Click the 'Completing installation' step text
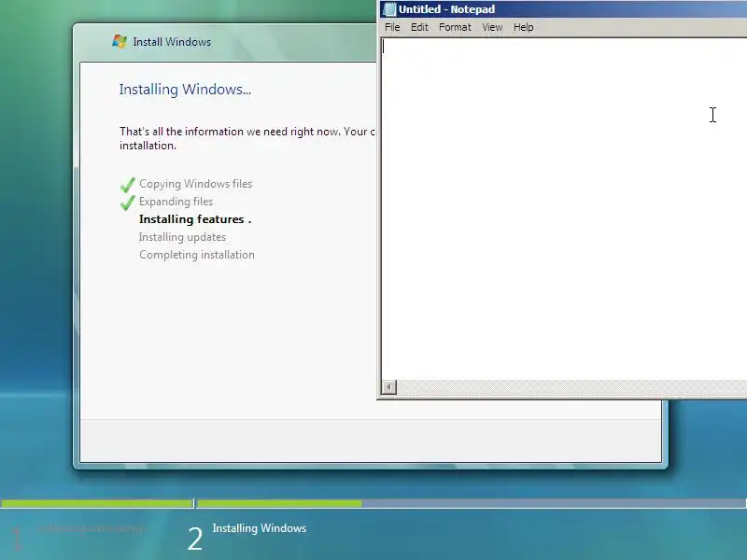 (197, 255)
